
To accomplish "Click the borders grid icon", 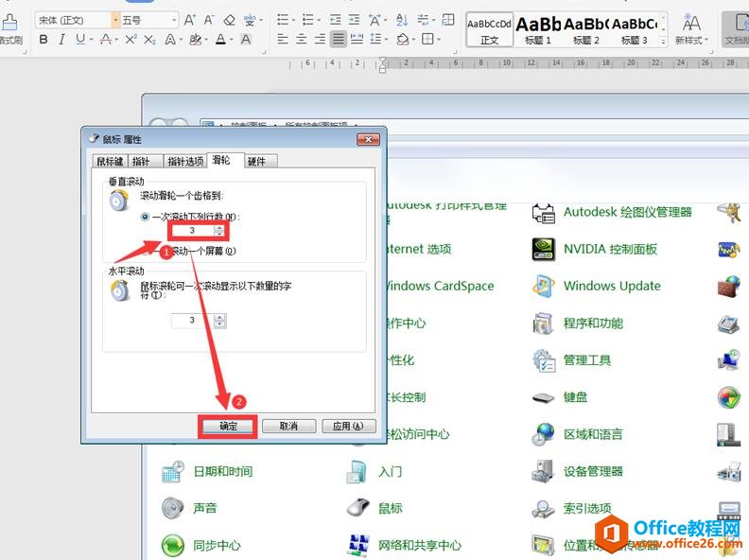I will coord(427,39).
